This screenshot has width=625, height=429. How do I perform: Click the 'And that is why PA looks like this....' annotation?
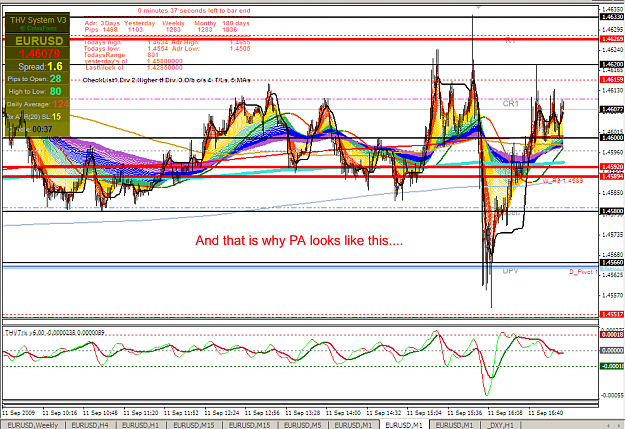(299, 240)
